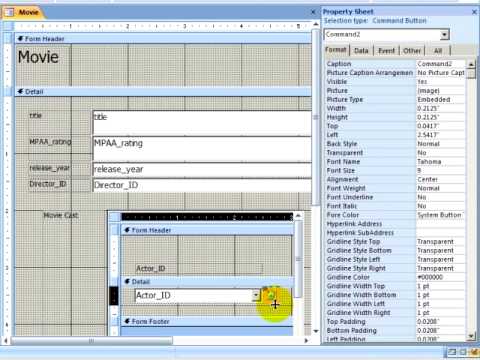Select the Movie Cast subform label

pos(61,215)
